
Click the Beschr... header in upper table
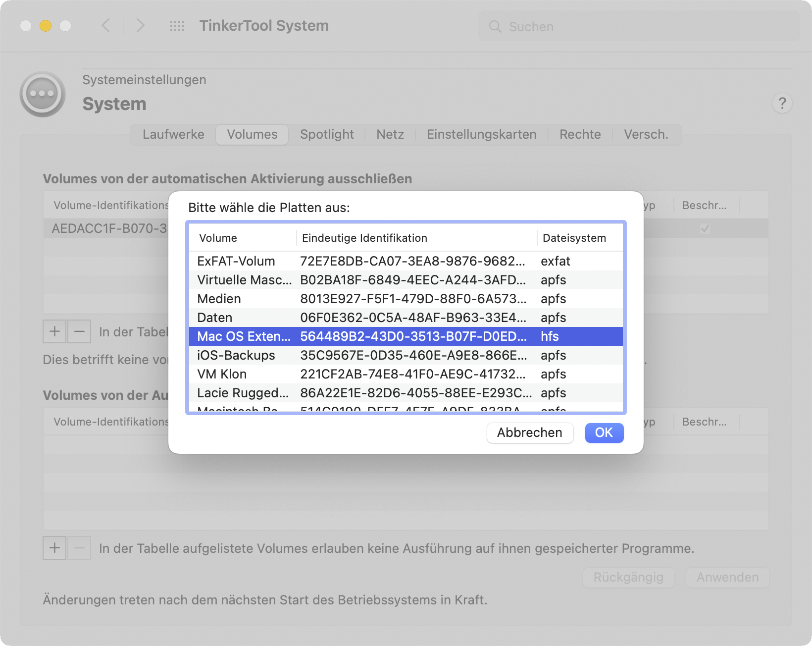705,206
